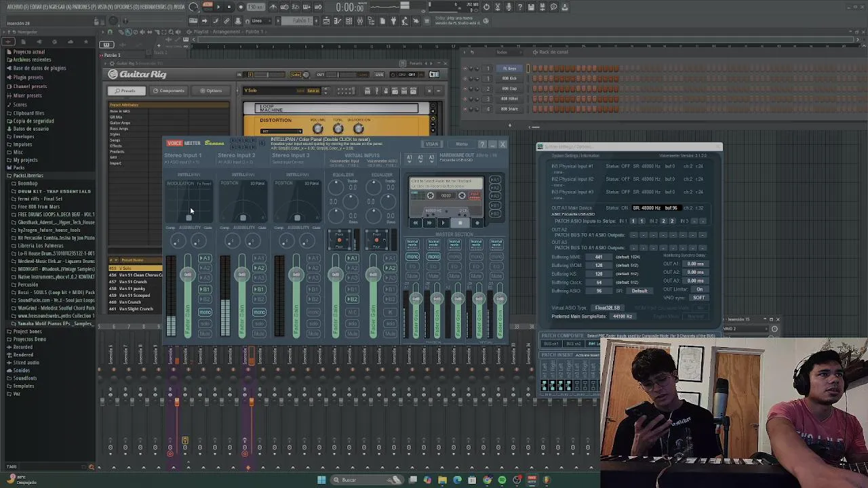Click Virtual ASIO Type Float32LSB
This screenshot has width=868, height=488.
[x=607, y=308]
